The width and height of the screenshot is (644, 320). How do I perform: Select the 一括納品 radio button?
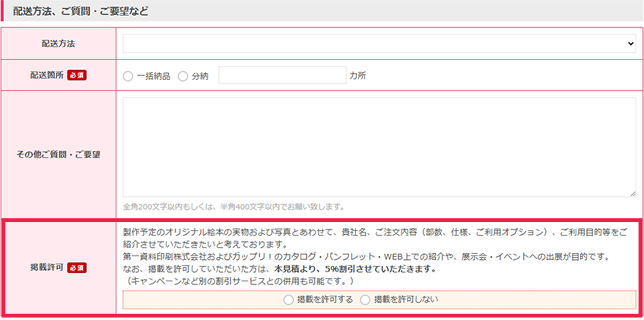pyautogui.click(x=128, y=76)
